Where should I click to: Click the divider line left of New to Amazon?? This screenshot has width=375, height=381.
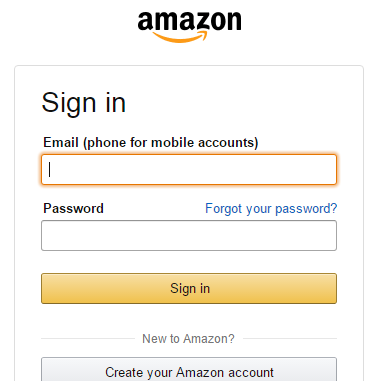pos(88,338)
